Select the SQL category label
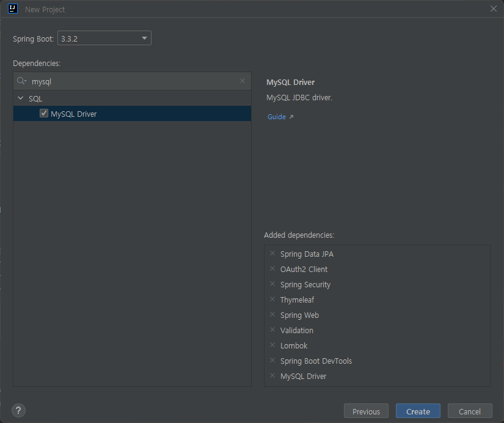Screen dimensions: 504x423 (x=35, y=99)
